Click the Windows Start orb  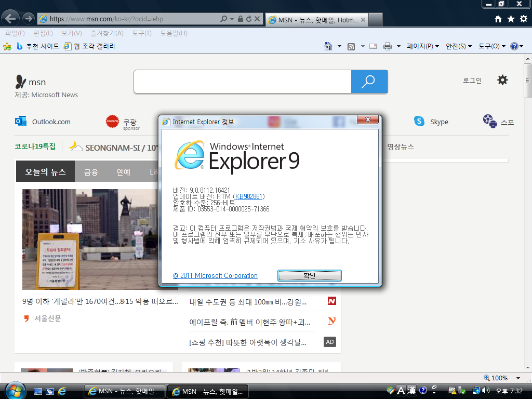[15, 390]
